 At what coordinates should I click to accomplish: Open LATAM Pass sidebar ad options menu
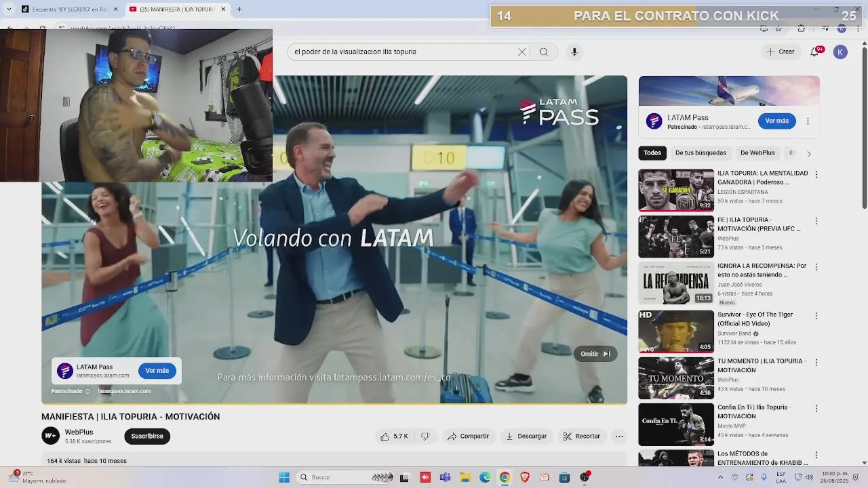(x=808, y=121)
